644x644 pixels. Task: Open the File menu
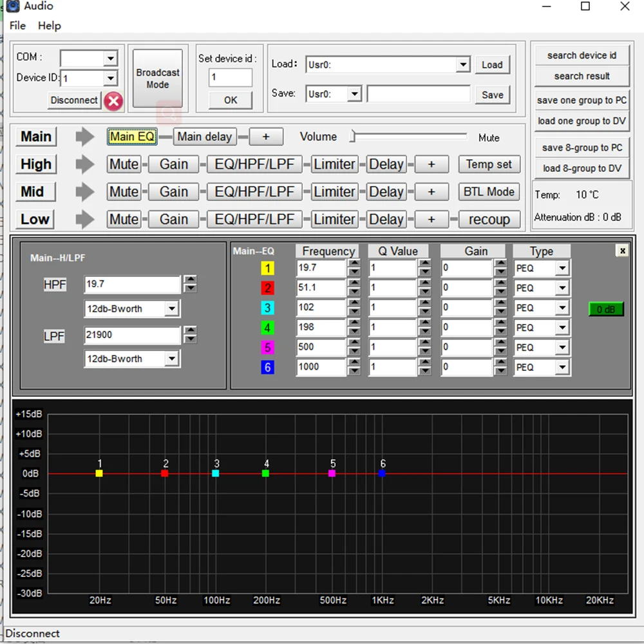(x=18, y=26)
